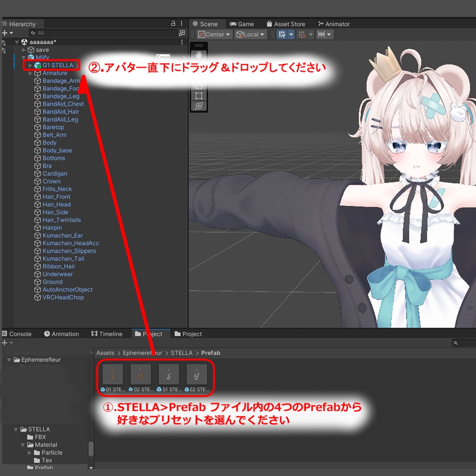476x476 pixels.
Task: Select the Tex folder
Action: click(43, 460)
